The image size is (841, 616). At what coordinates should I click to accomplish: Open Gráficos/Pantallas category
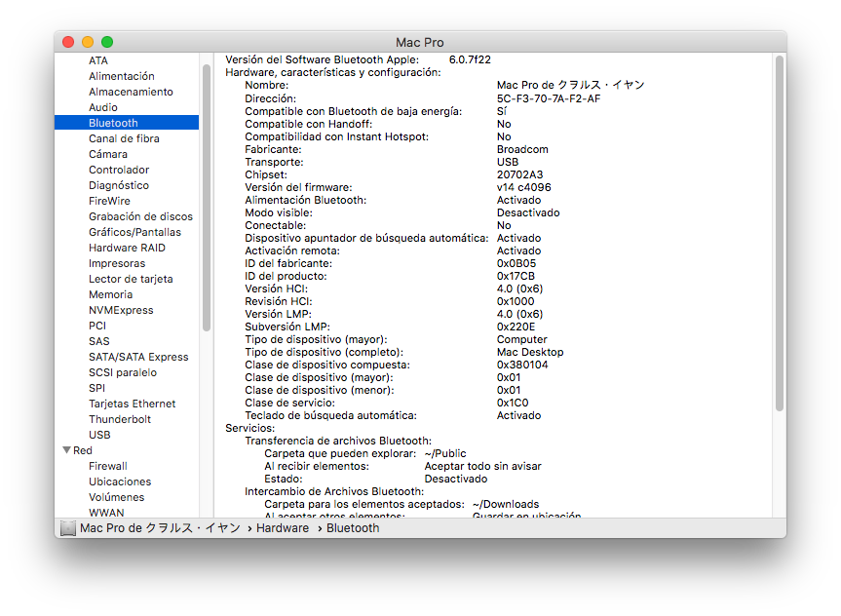pos(134,232)
